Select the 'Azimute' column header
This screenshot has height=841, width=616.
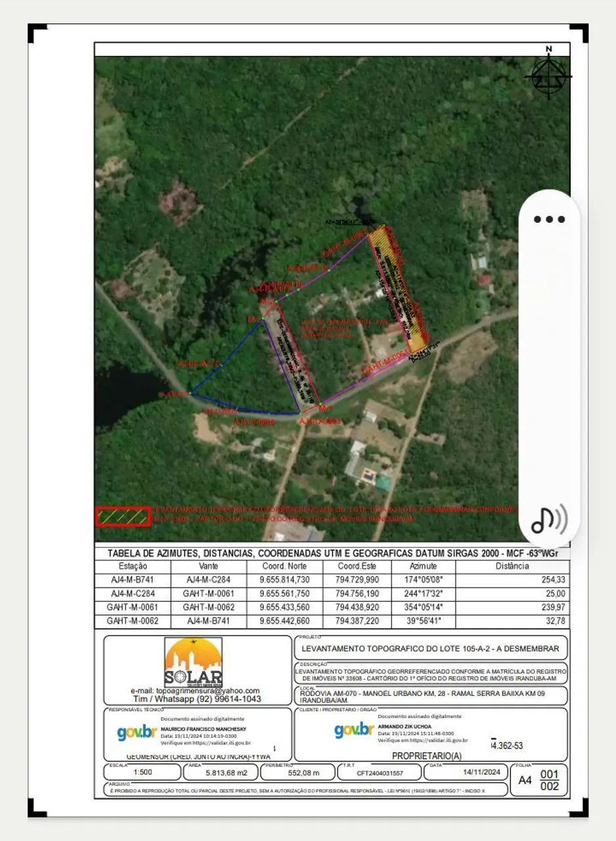point(423,566)
